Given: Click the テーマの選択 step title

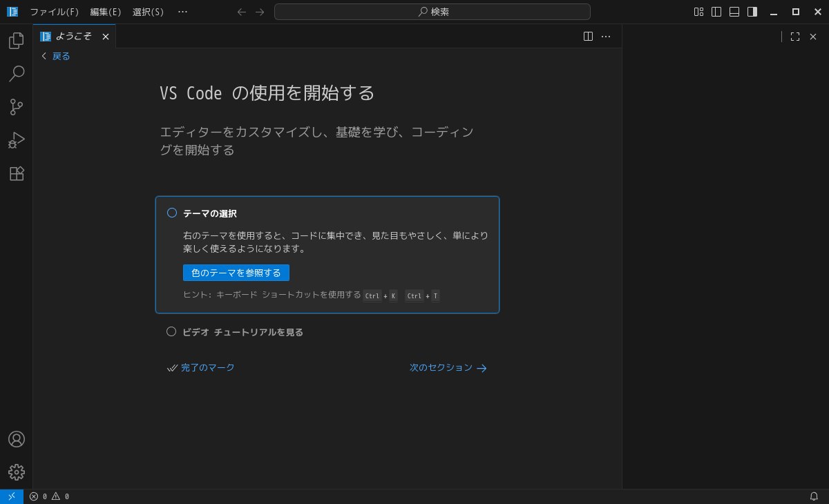Looking at the screenshot, I should point(210,213).
